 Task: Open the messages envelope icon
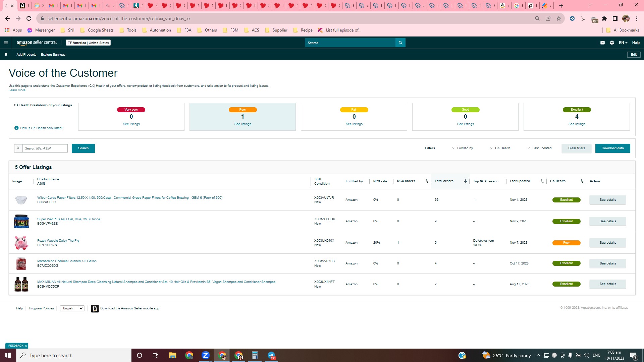602,43
